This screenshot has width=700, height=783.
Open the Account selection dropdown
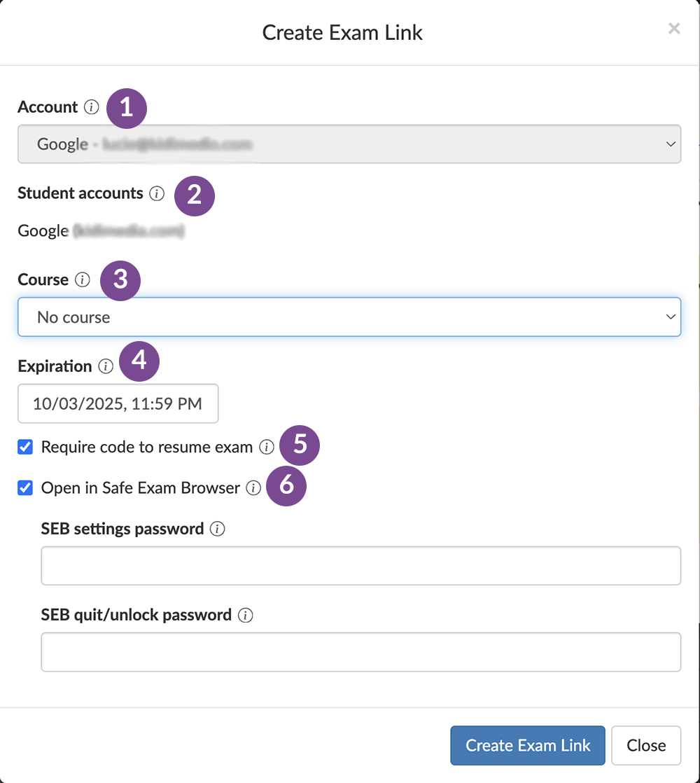point(350,144)
